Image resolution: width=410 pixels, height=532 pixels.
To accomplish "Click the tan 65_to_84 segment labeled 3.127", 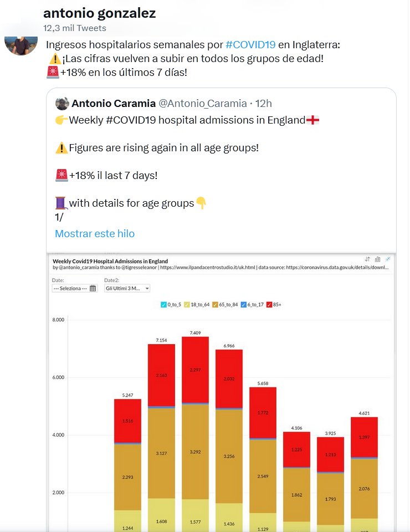I will (161, 453).
